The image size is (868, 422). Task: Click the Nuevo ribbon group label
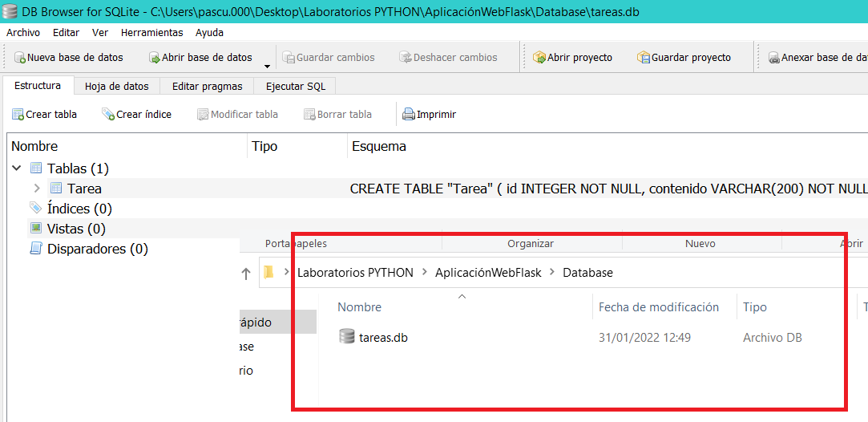(700, 244)
